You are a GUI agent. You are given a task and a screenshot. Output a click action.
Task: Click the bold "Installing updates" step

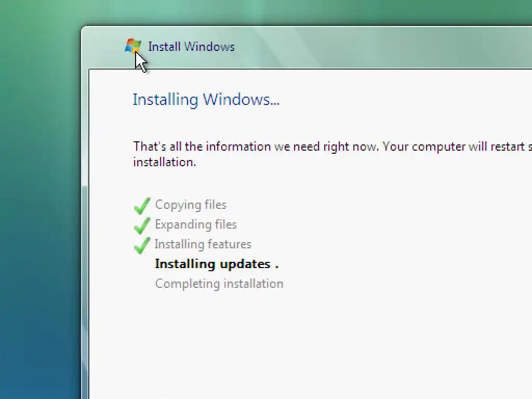[217, 264]
